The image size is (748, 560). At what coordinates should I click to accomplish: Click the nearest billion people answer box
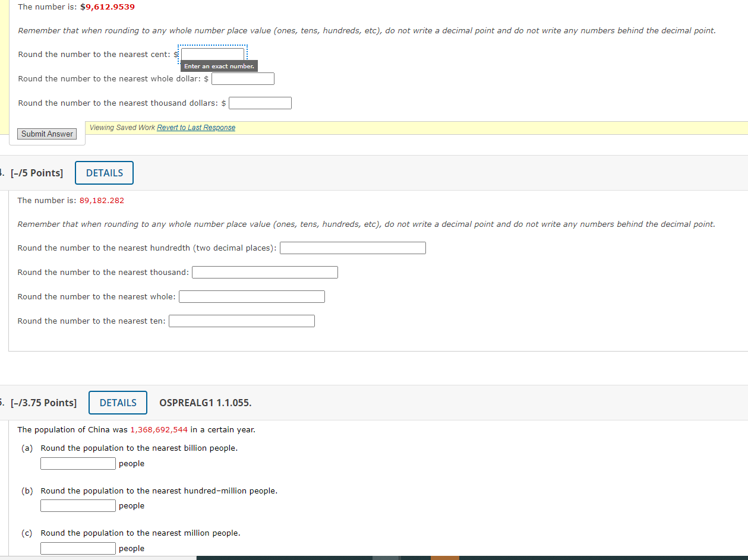tap(78, 463)
